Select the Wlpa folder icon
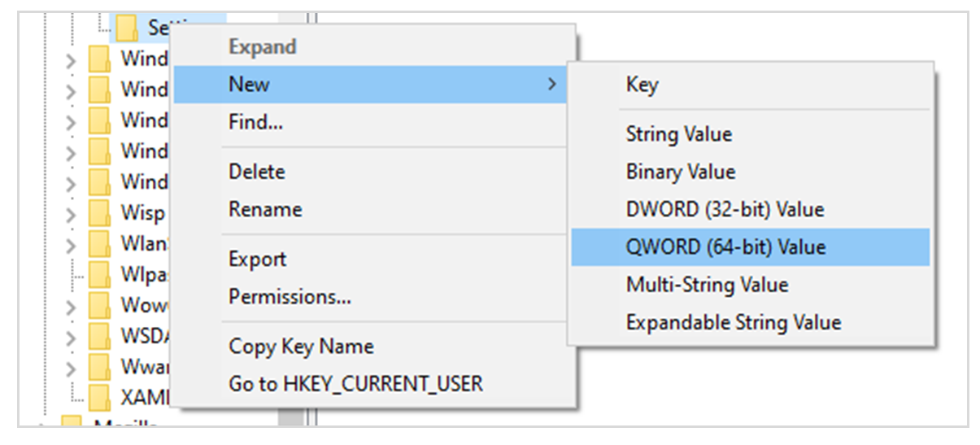This screenshot has height=445, width=980. click(99, 274)
